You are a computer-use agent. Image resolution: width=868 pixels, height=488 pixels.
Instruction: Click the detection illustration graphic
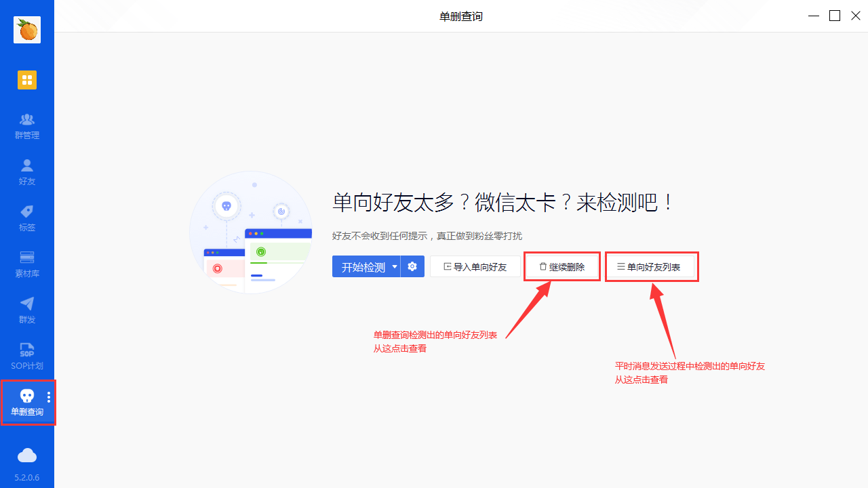[x=251, y=232]
